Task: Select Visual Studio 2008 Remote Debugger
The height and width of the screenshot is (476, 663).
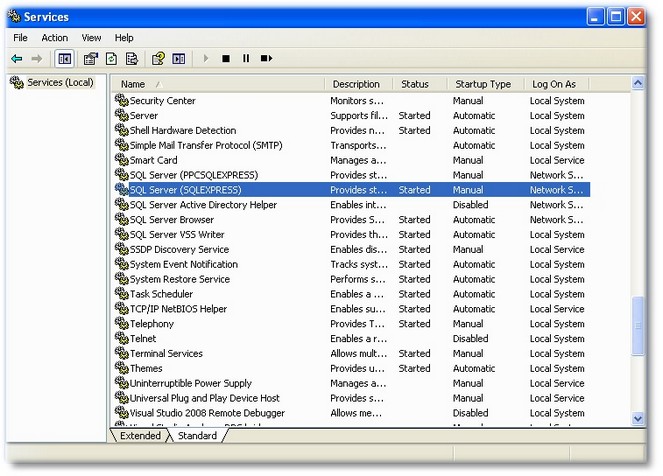Action: [207, 413]
